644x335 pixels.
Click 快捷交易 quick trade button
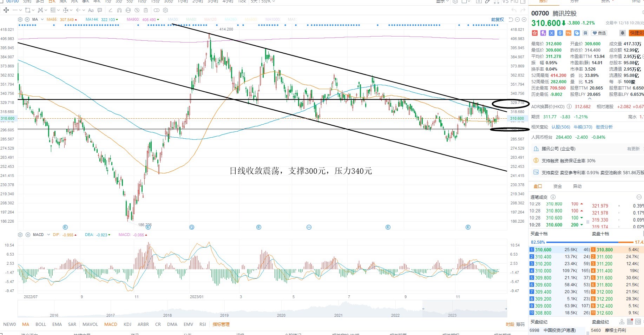click(636, 33)
